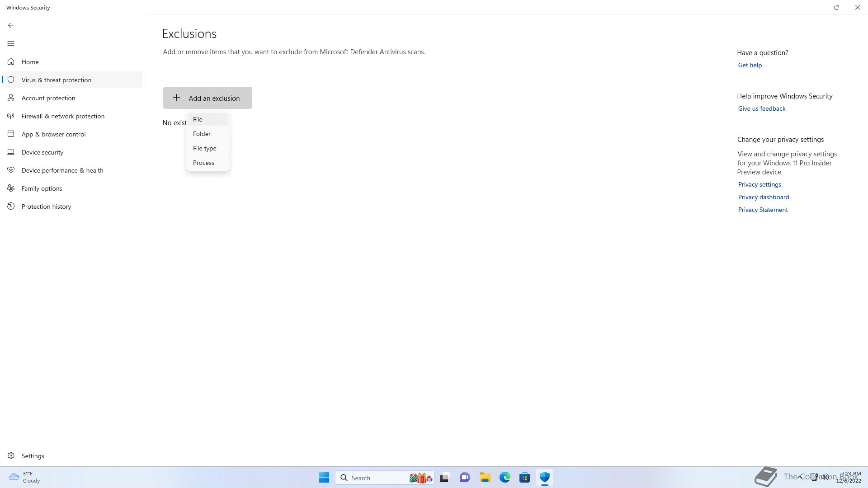Open the Privacy Statement link

point(763,210)
